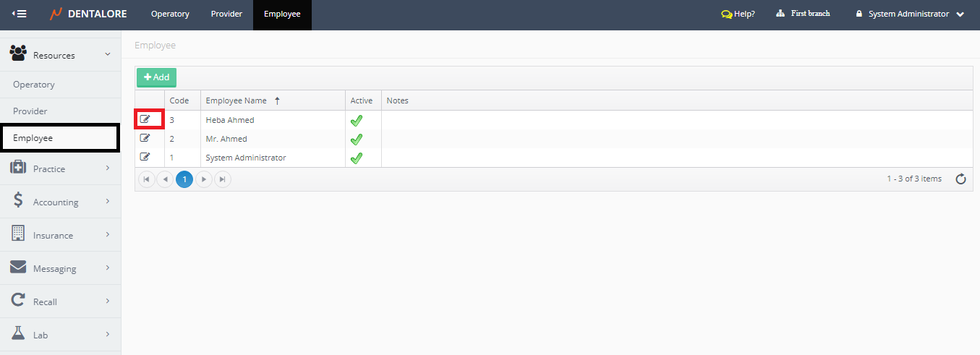Go to last page of grid
The image size is (980, 355).
point(223,179)
